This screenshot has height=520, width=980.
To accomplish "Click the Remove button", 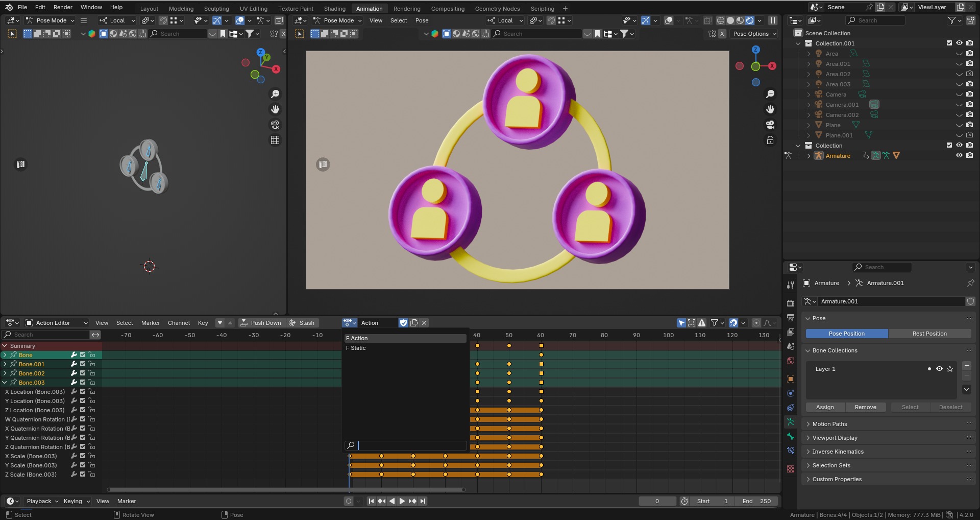I will pyautogui.click(x=865, y=407).
